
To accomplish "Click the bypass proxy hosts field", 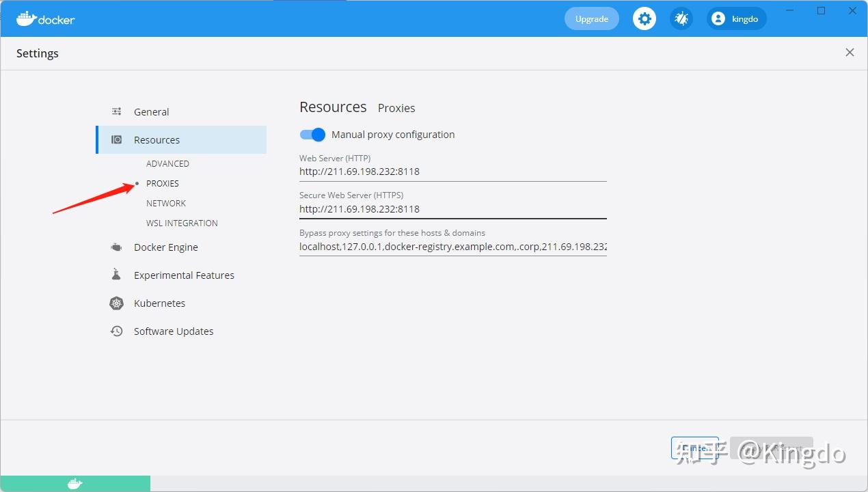I will pyautogui.click(x=452, y=246).
